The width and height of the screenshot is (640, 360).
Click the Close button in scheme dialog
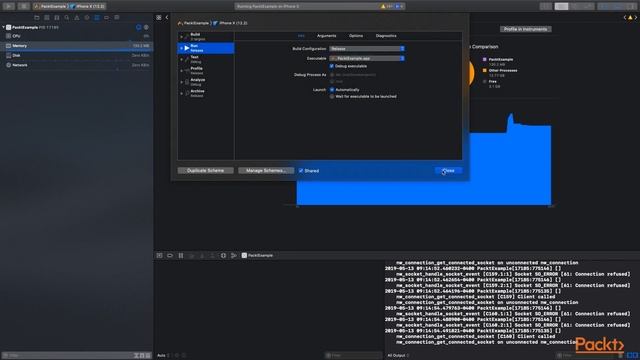[448, 171]
